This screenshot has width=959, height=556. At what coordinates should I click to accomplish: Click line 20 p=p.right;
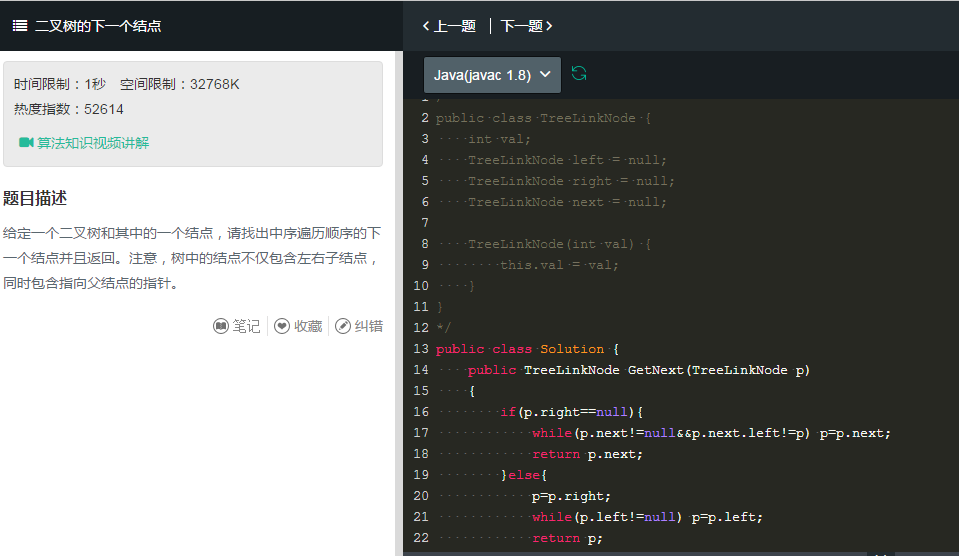click(x=571, y=496)
